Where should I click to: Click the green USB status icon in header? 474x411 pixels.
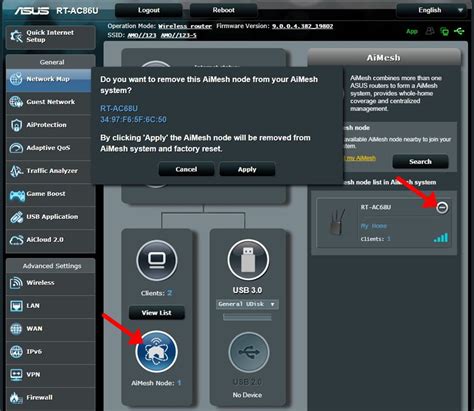459,31
